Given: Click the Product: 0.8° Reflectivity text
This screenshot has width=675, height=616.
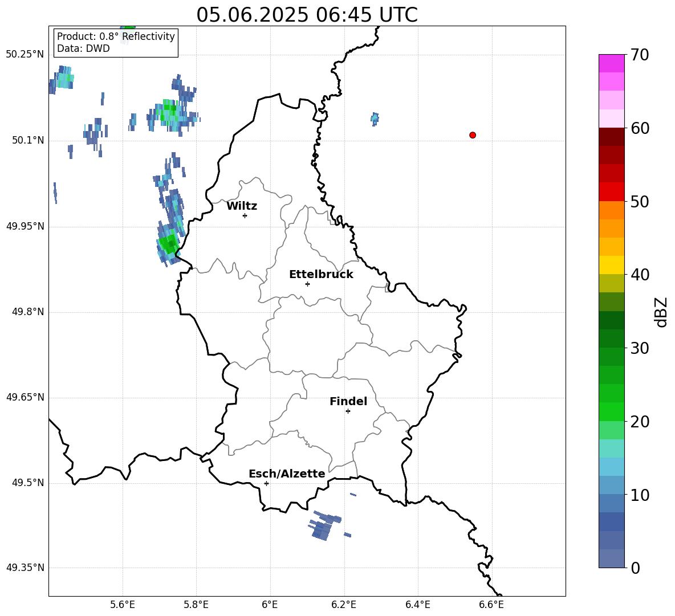Looking at the screenshot, I should point(116,36).
